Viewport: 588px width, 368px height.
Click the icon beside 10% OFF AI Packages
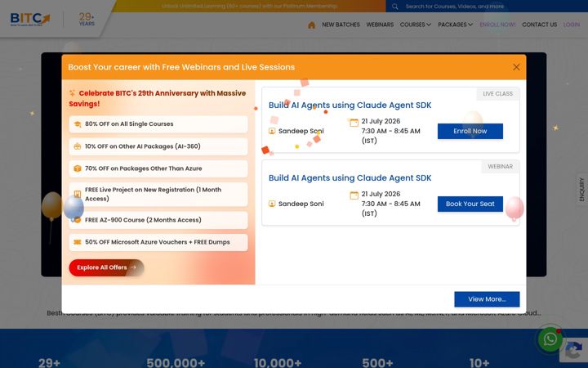(x=78, y=146)
